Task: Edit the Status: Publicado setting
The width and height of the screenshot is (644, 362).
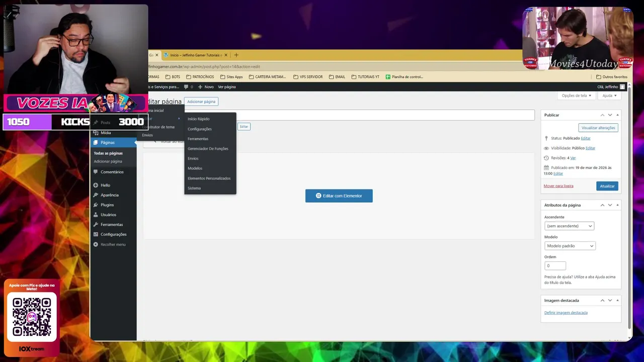Action: [586, 138]
